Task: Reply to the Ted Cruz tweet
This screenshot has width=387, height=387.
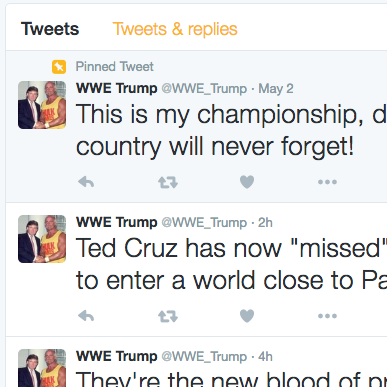Action: click(86, 316)
